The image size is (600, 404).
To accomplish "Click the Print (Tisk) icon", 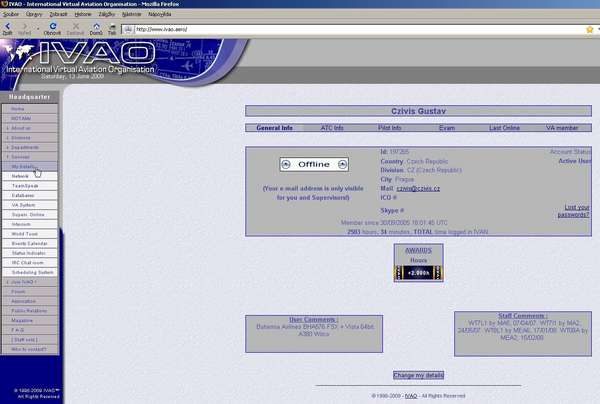I will [x=112, y=26].
